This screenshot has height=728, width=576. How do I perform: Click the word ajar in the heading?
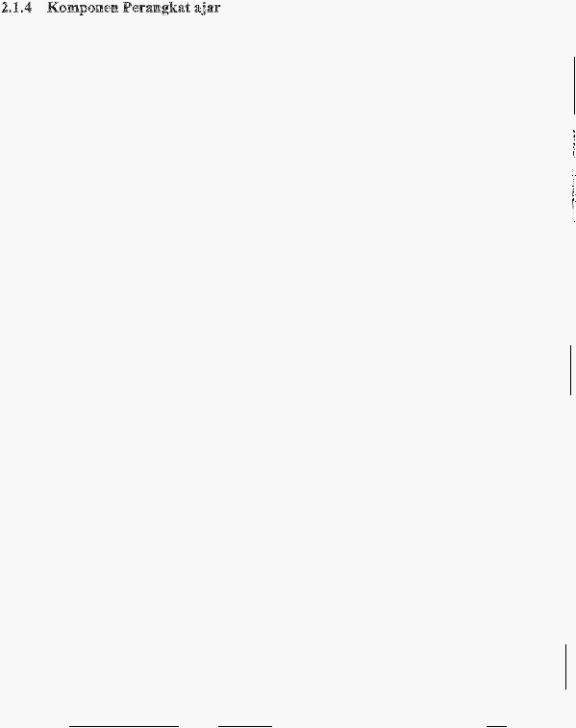[207, 9]
